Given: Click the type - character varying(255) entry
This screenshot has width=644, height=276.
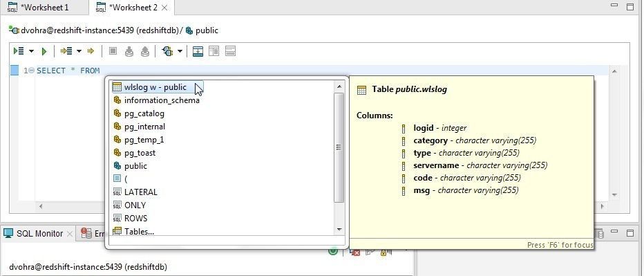Looking at the screenshot, I should pos(466,153).
